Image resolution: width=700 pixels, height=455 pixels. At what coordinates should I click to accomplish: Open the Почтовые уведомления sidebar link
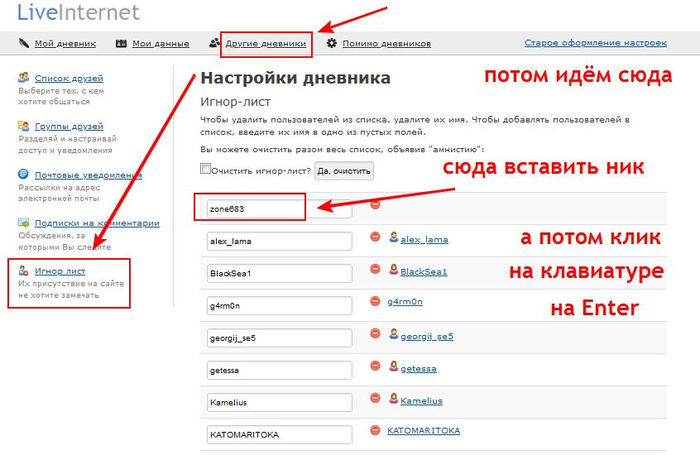tap(88, 175)
